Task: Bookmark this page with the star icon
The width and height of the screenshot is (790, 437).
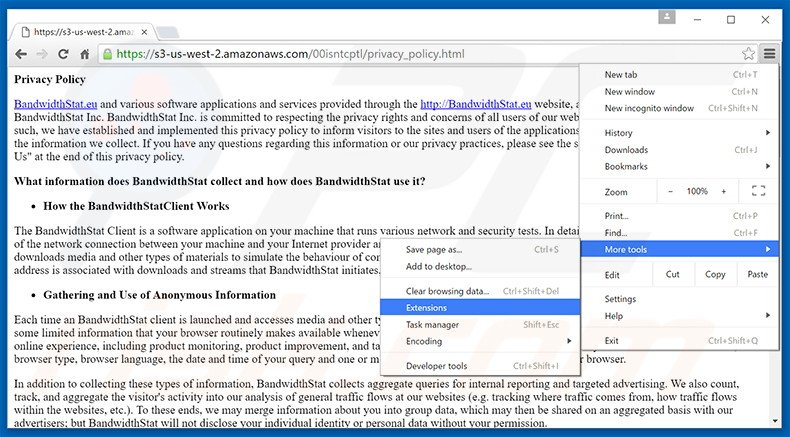Action: tap(748, 53)
